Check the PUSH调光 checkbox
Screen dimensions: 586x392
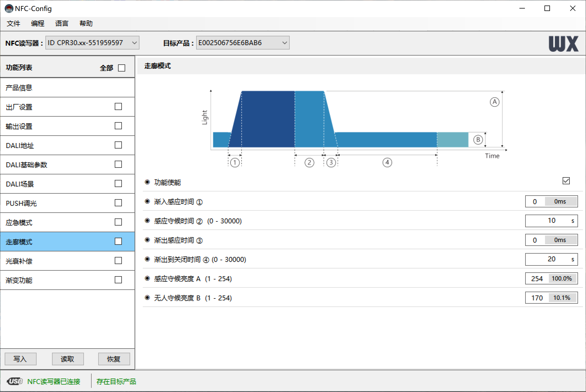pos(118,203)
